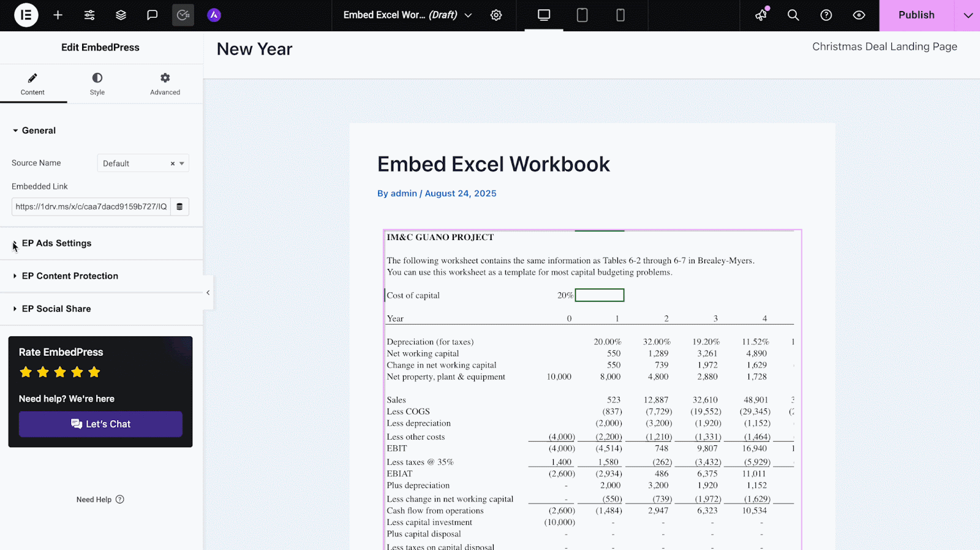Screen dimensions: 980x550
Task: Switch to tablet device view
Action: (x=582, y=15)
